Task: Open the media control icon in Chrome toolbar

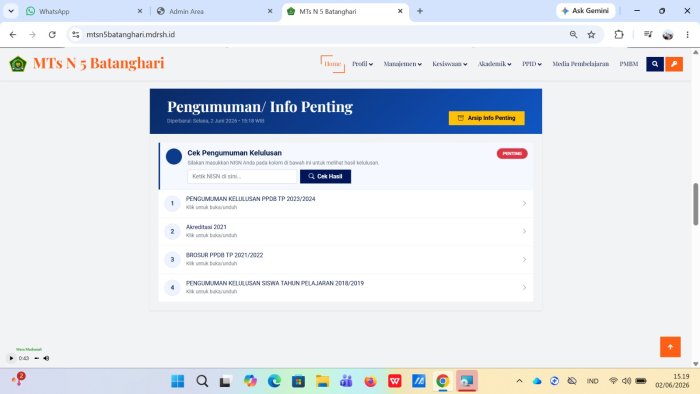Action: [x=648, y=34]
